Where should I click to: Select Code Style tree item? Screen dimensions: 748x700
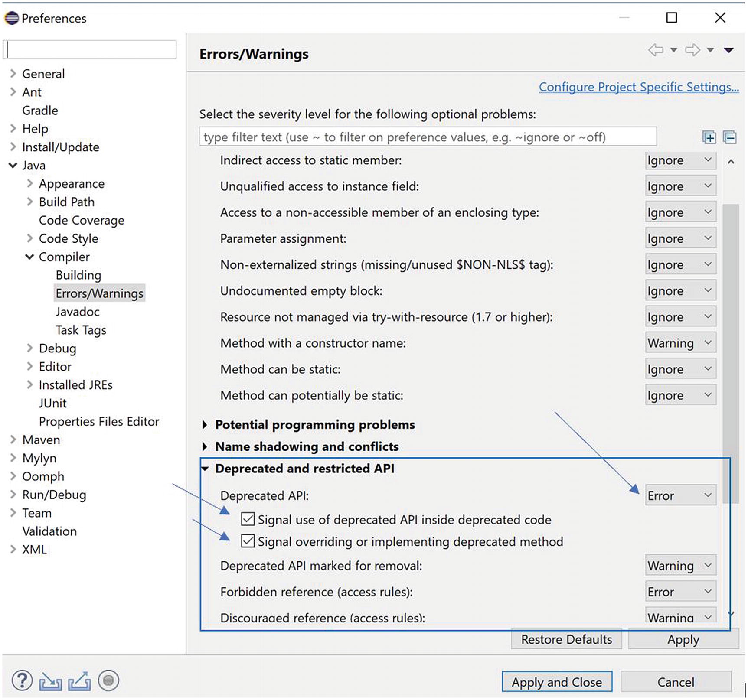point(69,238)
